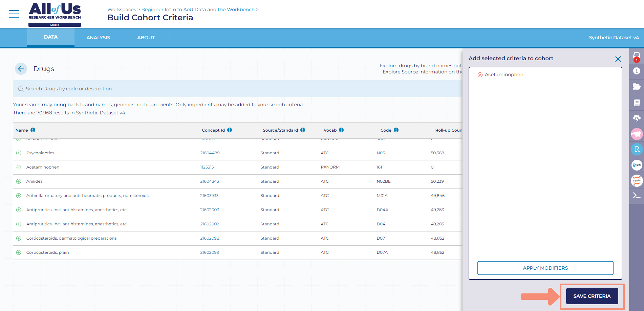Show info for the Name column
644x311 pixels.
(x=33, y=130)
